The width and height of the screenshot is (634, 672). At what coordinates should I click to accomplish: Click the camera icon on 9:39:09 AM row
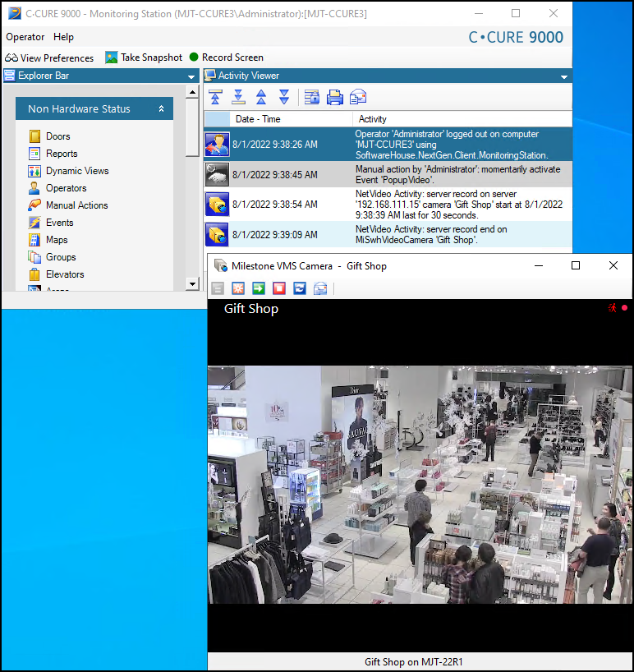pos(217,234)
